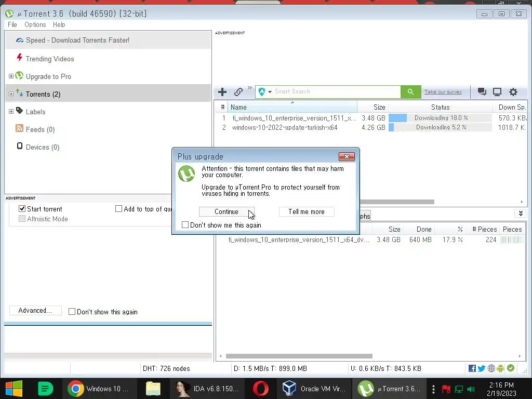Collapse the detail pane with double-chevron button
532x399 pixels.
(521, 214)
